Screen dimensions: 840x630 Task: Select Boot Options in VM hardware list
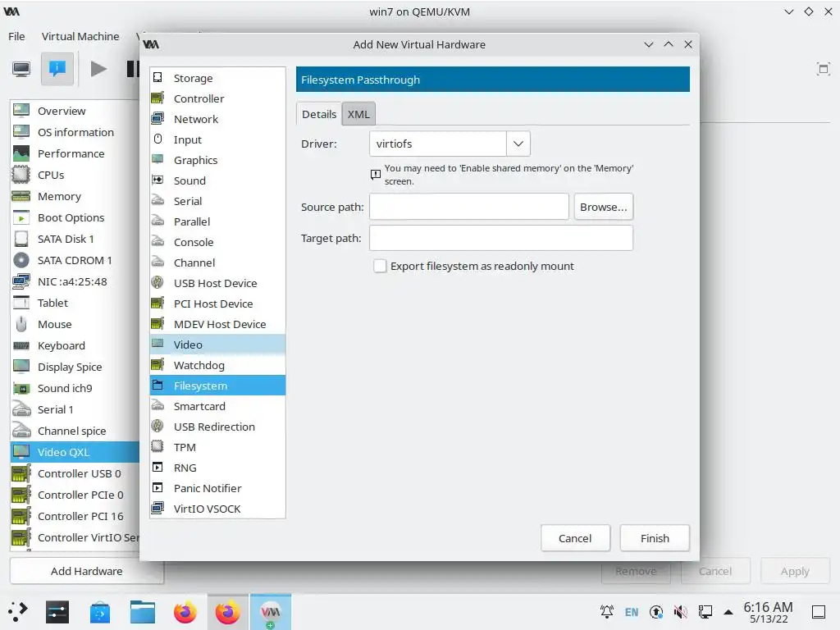(x=75, y=217)
